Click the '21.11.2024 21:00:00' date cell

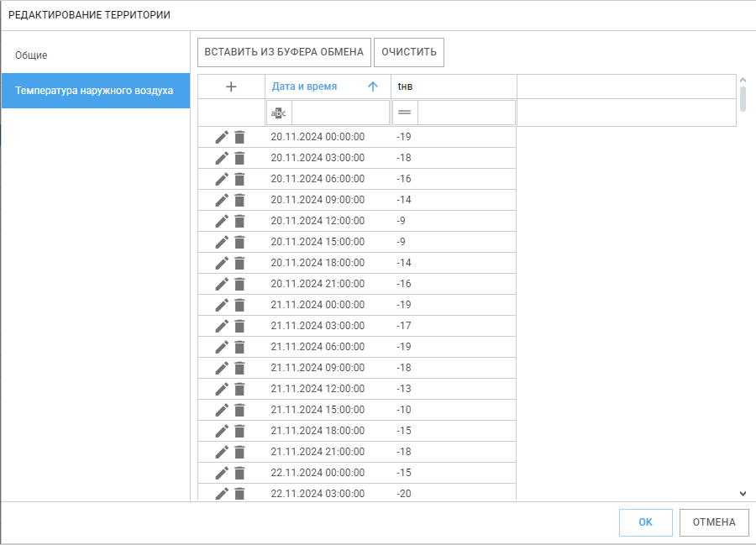[328, 452]
